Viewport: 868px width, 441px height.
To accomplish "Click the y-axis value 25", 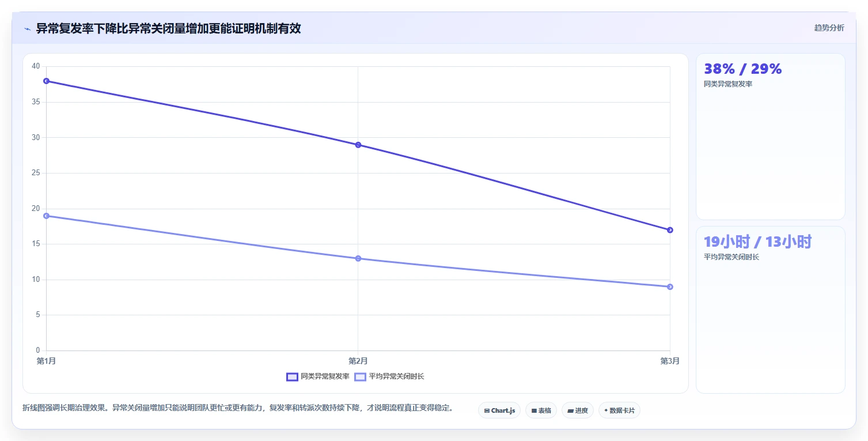I will pos(36,173).
